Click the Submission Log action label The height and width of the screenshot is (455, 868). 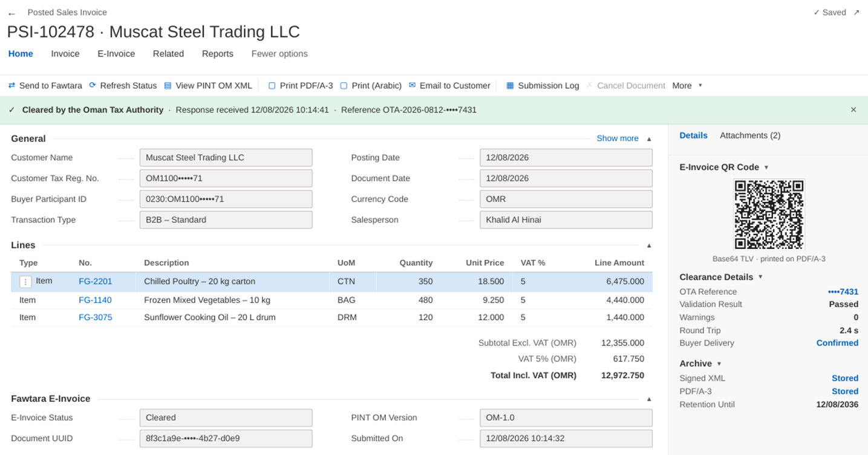(549, 85)
